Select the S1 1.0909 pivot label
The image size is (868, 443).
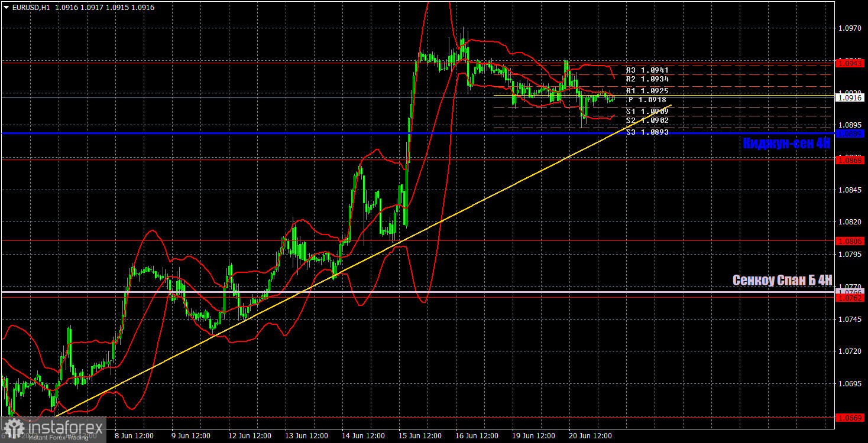[x=647, y=111]
